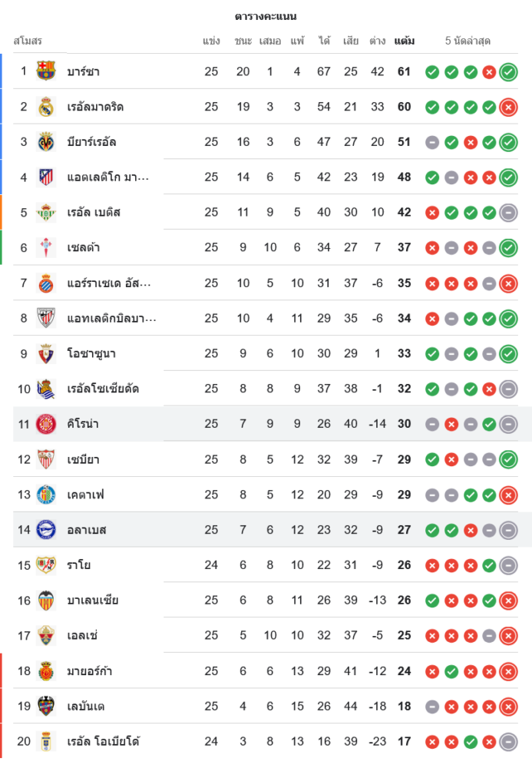The width and height of the screenshot is (532, 768).
Task: Click Real Madrid's latest match loss indicator
Action: [x=507, y=108]
